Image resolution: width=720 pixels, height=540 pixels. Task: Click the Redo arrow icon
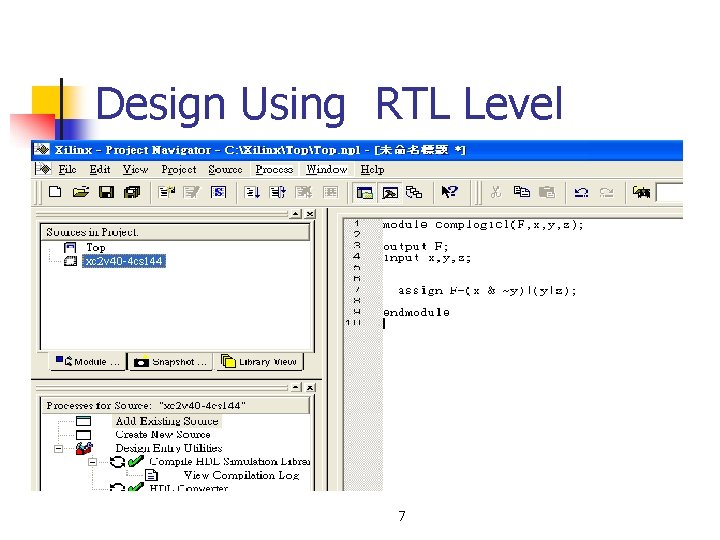[x=607, y=192]
